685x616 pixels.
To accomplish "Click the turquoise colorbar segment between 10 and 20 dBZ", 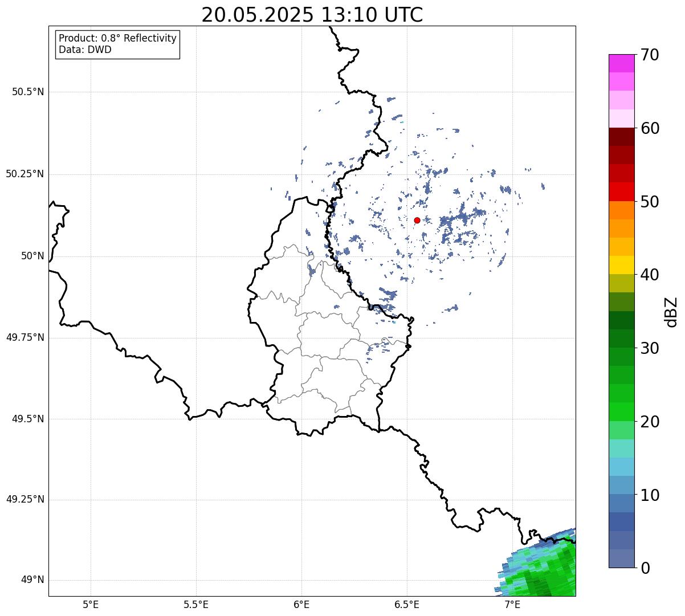I will (621, 448).
